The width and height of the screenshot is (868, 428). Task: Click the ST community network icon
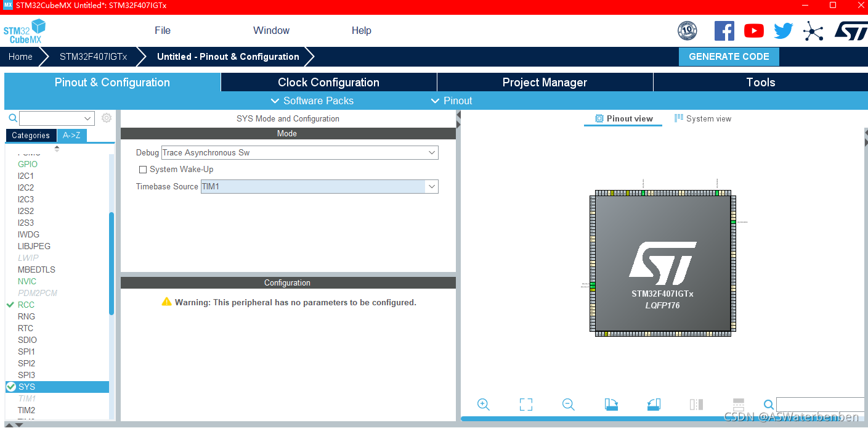813,31
